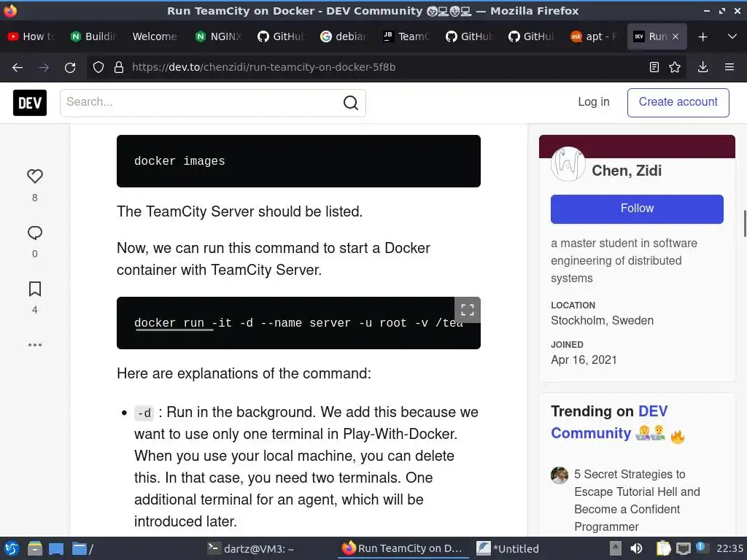
Task: Open the three-dots more options menu
Action: 35,345
